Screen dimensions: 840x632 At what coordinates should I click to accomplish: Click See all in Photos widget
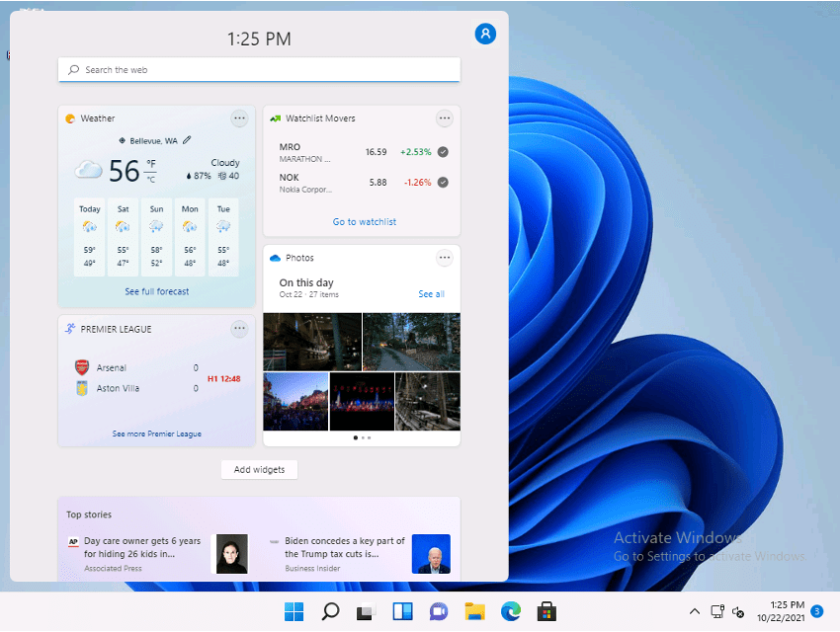pyautogui.click(x=431, y=294)
